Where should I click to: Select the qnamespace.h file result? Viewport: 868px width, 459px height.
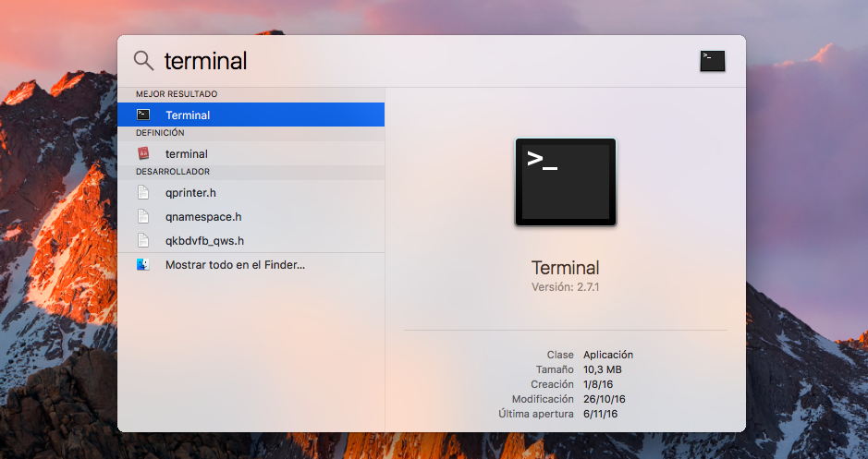[x=251, y=217]
